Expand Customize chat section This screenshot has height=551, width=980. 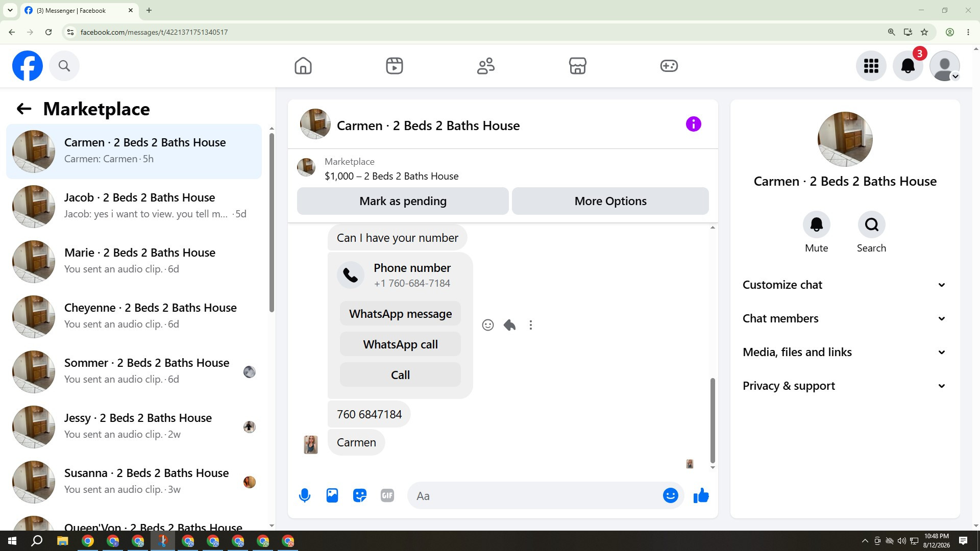tap(845, 285)
